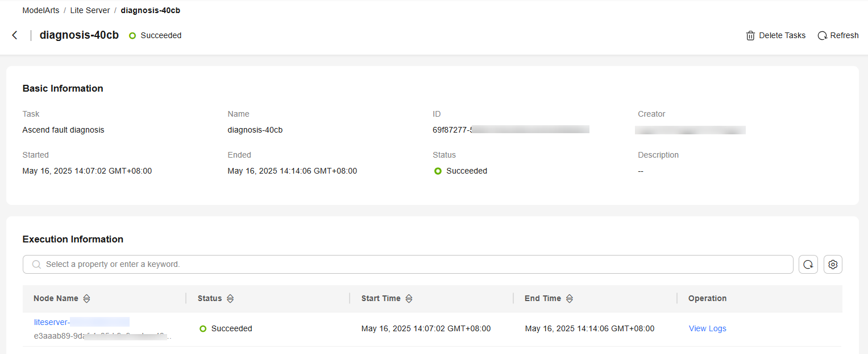Click the circular refresh icon in the header
The width and height of the screenshot is (868, 354).
(x=822, y=35)
